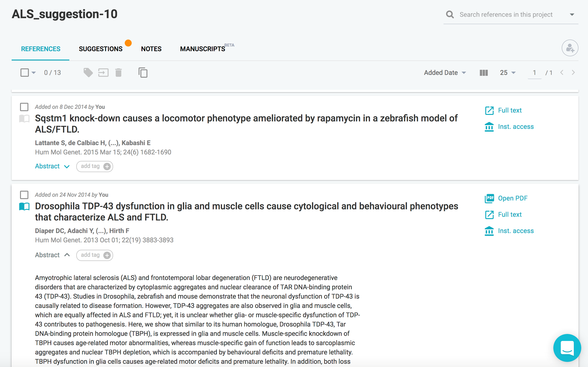Open the 25 per page dropdown

tap(507, 73)
